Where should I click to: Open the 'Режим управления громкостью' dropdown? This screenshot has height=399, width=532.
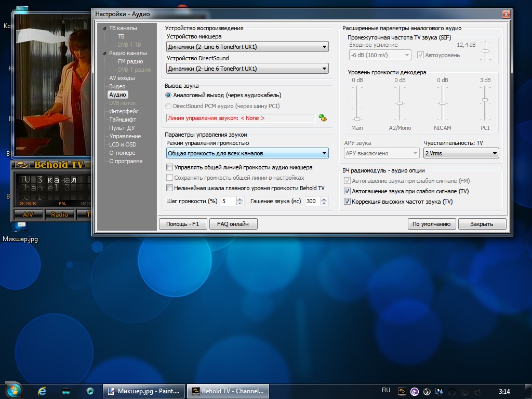(247, 153)
